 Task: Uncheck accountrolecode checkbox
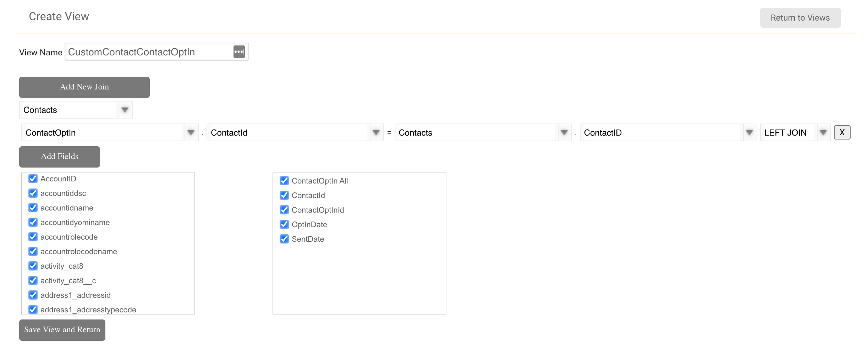point(33,237)
